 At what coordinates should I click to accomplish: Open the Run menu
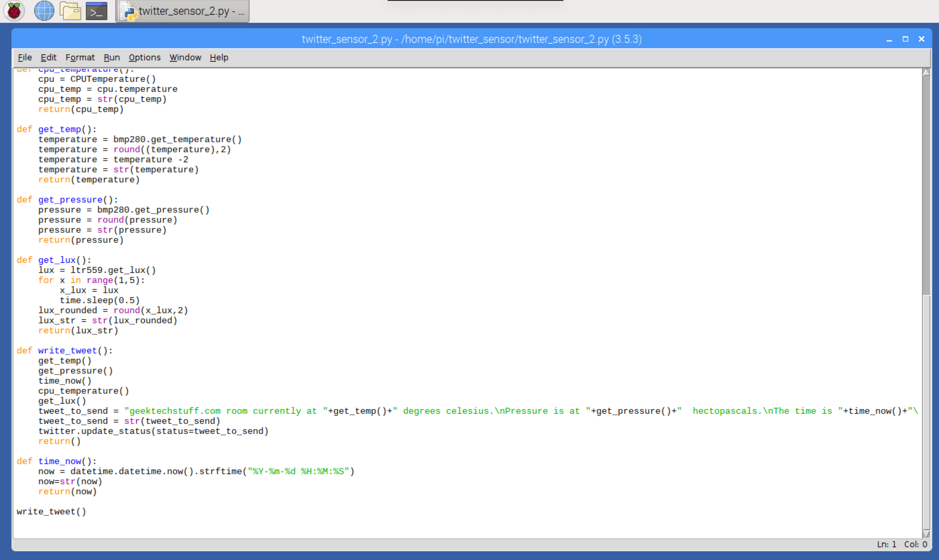point(111,57)
